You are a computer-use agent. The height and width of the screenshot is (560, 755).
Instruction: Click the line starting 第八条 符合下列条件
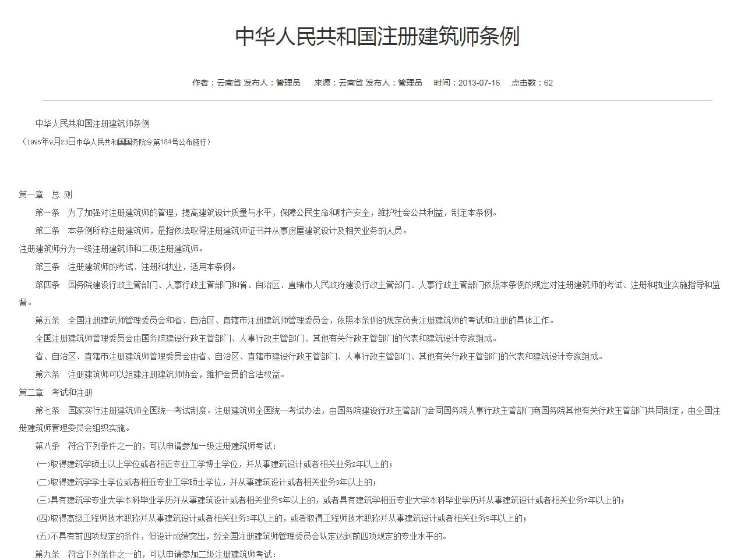(x=157, y=446)
